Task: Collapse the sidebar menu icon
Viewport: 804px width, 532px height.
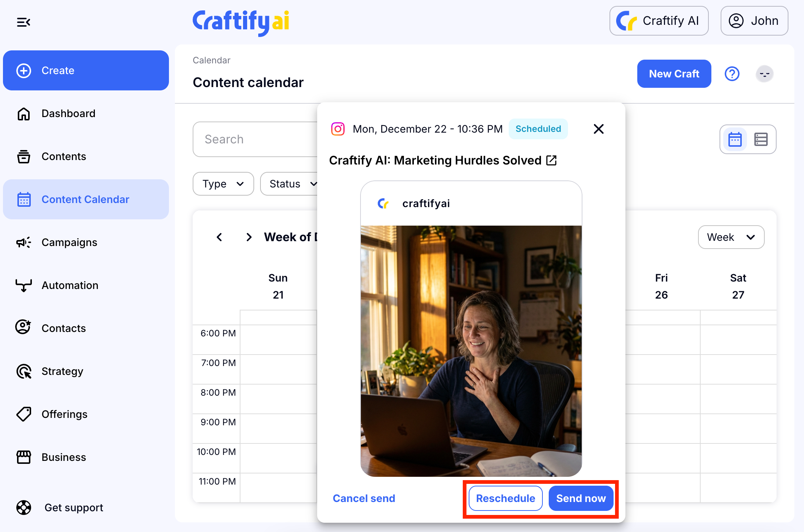Action: click(x=23, y=22)
